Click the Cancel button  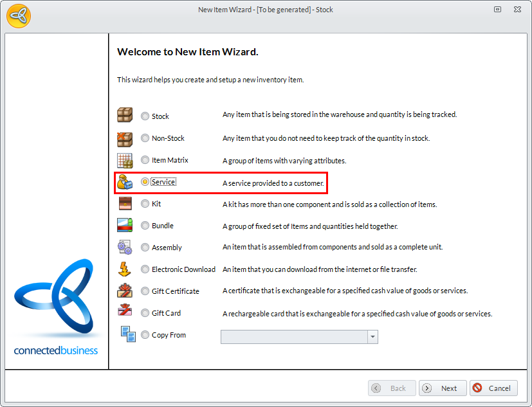493,388
